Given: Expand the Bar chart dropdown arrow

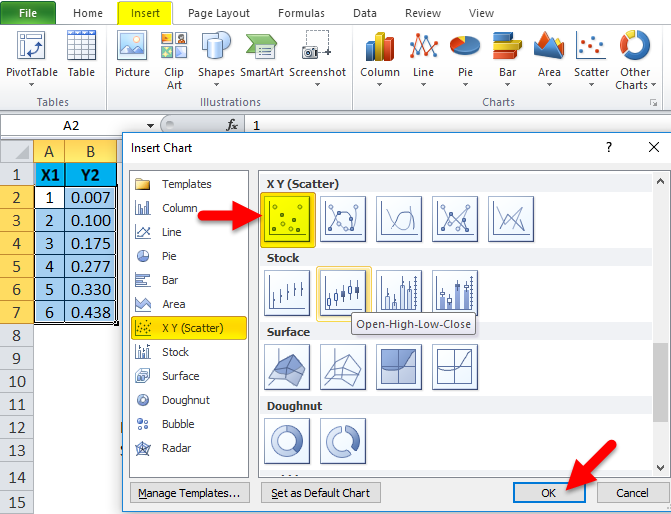Looking at the screenshot, I should pos(507,85).
